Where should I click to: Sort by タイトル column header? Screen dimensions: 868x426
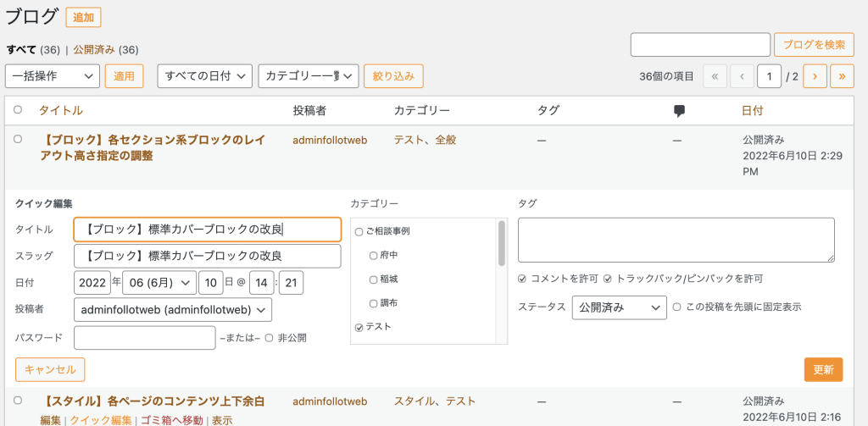61,111
